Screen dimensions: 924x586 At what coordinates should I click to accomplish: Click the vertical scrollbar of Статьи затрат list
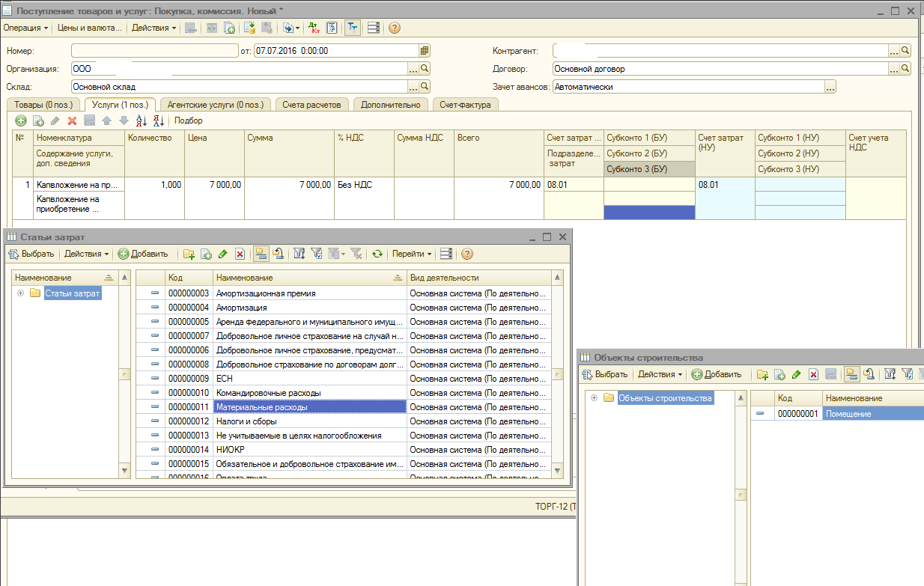click(x=556, y=374)
